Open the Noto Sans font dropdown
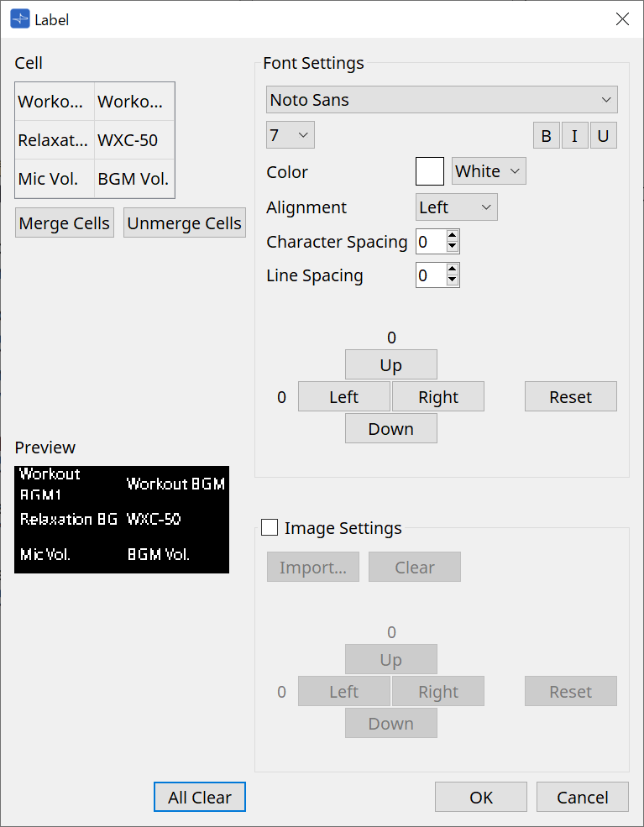 coord(442,99)
